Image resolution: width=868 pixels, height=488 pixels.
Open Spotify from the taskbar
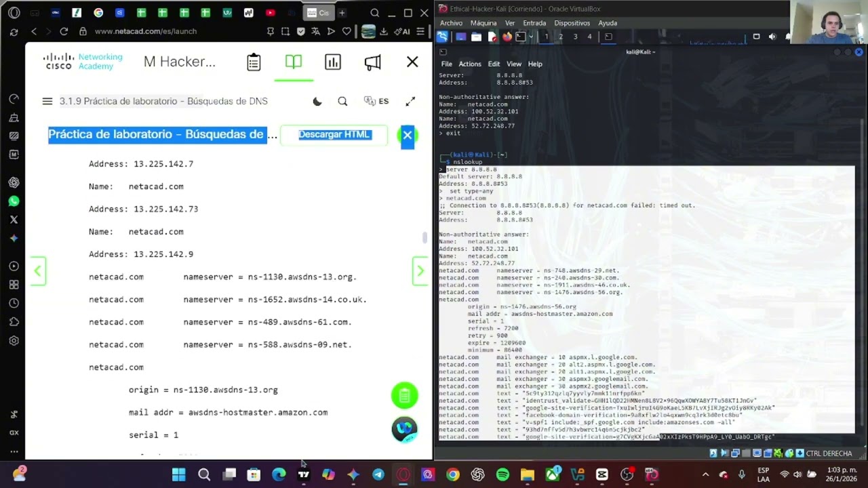[x=502, y=474]
